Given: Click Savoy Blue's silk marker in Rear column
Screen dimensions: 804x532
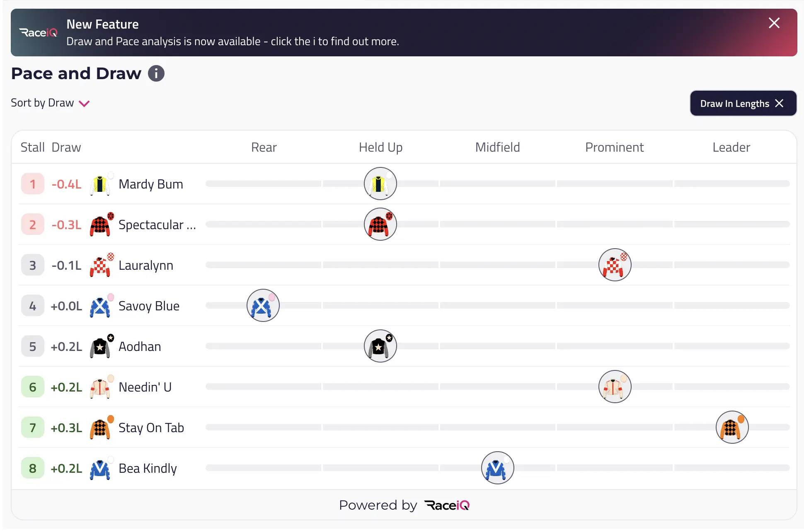Looking at the screenshot, I should [263, 305].
